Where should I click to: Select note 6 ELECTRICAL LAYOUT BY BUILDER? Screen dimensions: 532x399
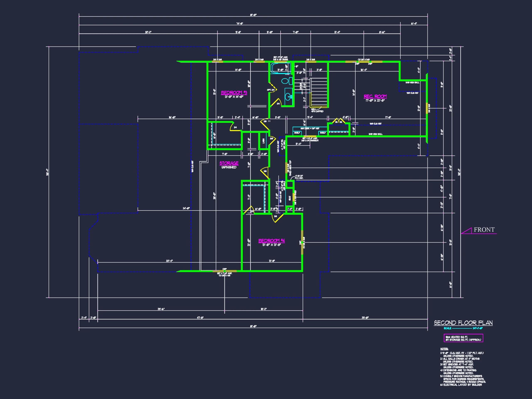[461, 385]
